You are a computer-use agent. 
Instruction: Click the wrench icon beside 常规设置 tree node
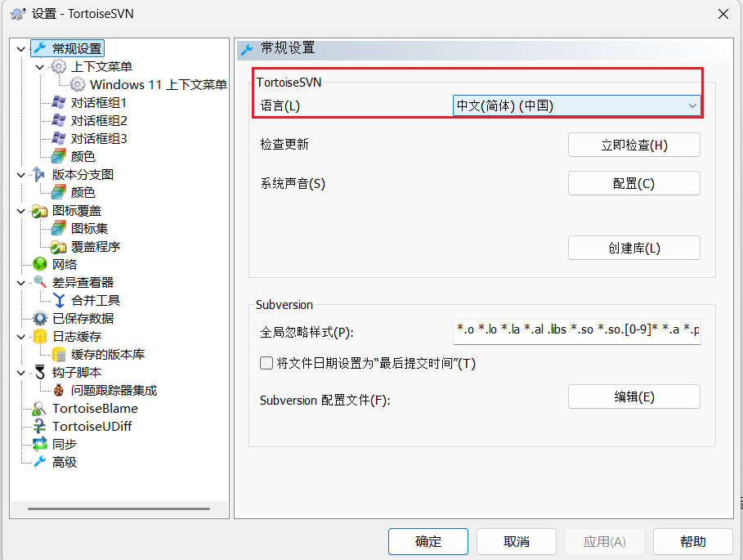coord(40,48)
